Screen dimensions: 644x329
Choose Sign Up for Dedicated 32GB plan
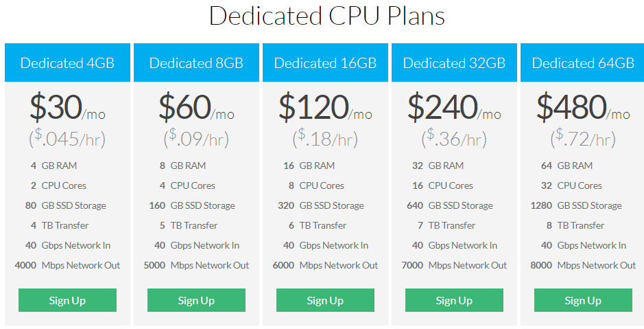(x=454, y=300)
